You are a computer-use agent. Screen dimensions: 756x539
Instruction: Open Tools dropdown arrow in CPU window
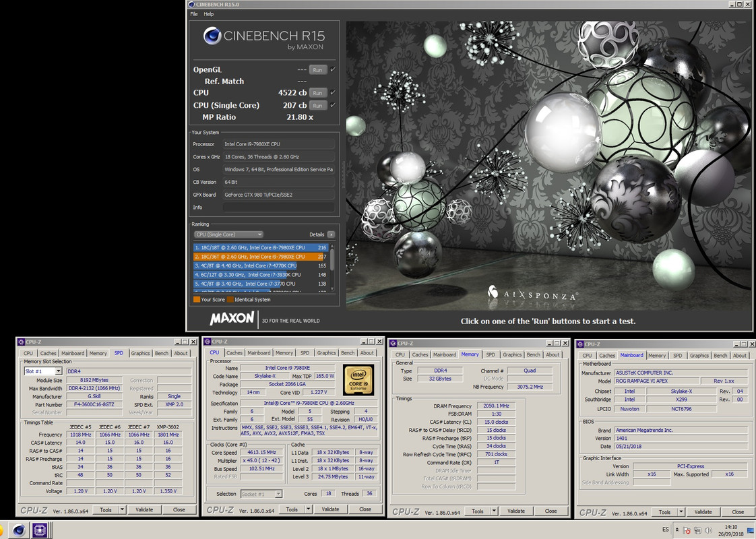[308, 509]
